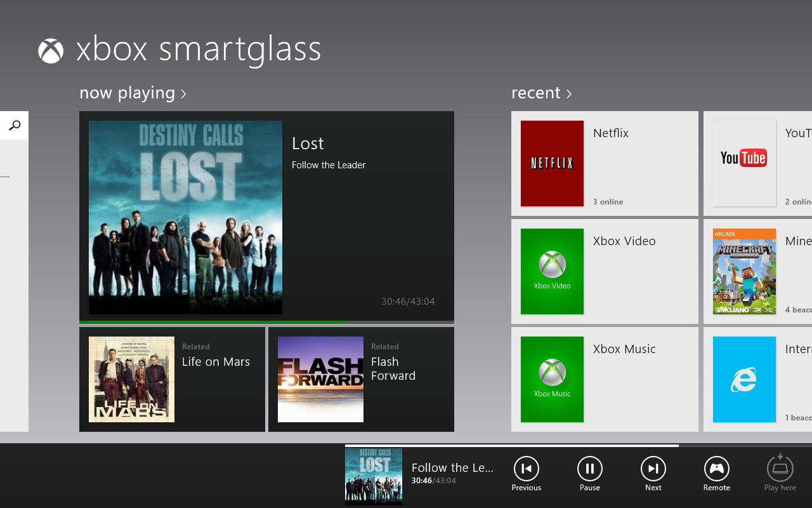The image size is (812, 508).
Task: Launch Xbox Music from its green tile icon
Action: coord(552,379)
